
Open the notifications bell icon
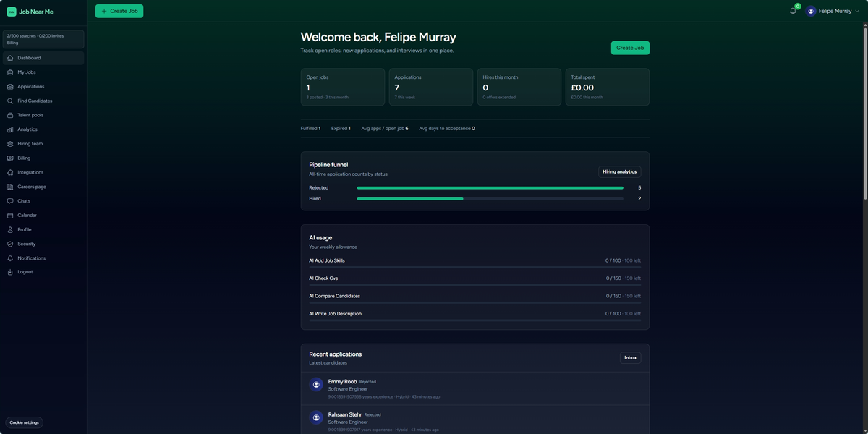click(793, 11)
